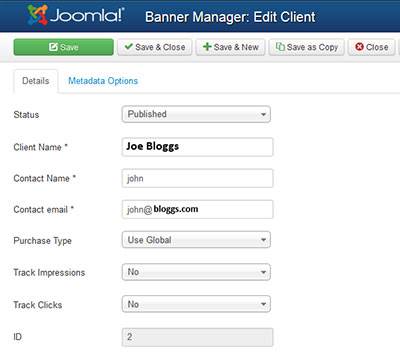Expand the Purchase Type dropdown

point(196,240)
